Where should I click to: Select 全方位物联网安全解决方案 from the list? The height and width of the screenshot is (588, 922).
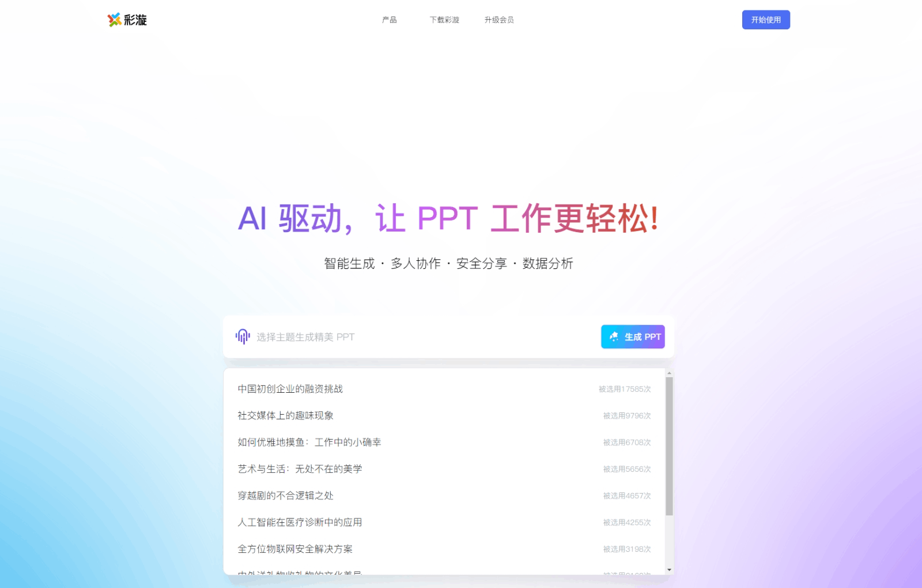(295, 549)
